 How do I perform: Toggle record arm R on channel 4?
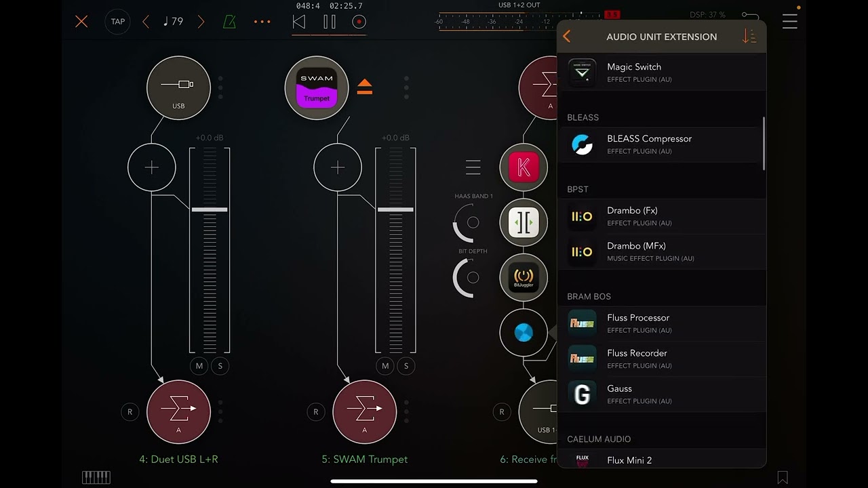pyautogui.click(x=130, y=411)
